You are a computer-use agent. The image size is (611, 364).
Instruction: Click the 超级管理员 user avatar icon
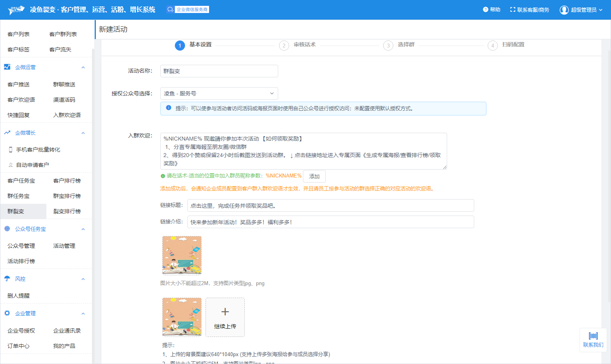point(564,10)
